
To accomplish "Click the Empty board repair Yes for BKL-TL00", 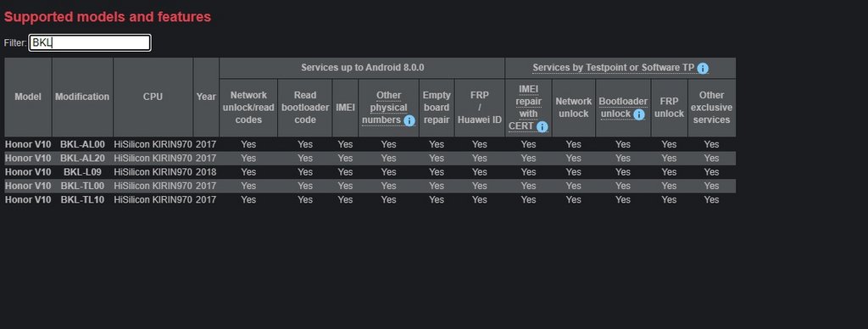I will [x=437, y=186].
